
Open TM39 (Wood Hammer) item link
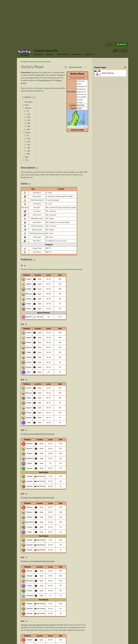[x=37, y=233]
